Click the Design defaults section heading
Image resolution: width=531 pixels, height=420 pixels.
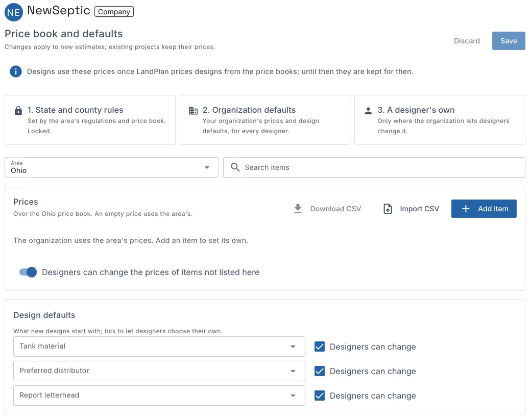44,315
